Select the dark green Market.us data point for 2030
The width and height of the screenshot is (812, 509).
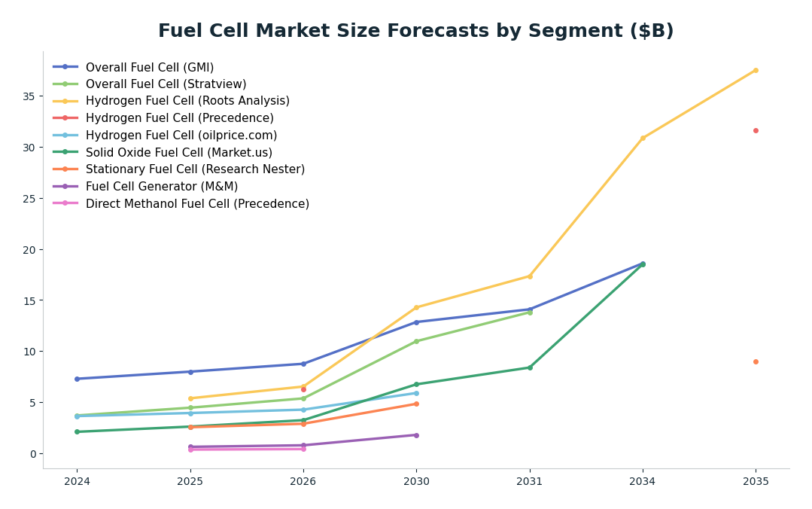point(416,385)
